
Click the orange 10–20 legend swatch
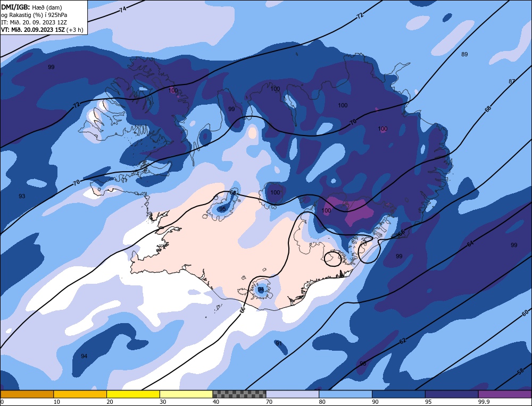(x=80, y=394)
